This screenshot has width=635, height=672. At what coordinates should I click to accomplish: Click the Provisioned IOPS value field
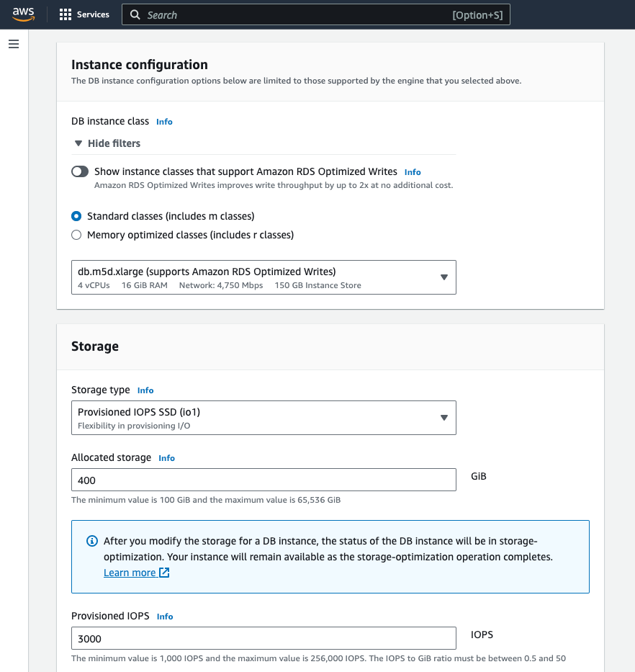click(x=263, y=638)
